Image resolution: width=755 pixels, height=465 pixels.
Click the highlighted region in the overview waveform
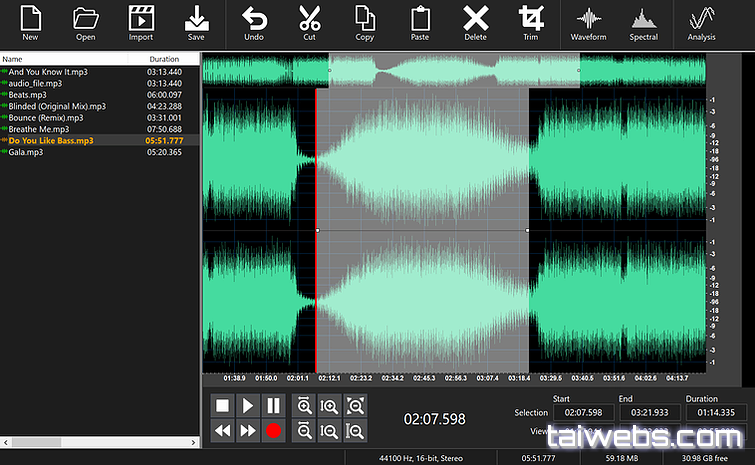454,70
